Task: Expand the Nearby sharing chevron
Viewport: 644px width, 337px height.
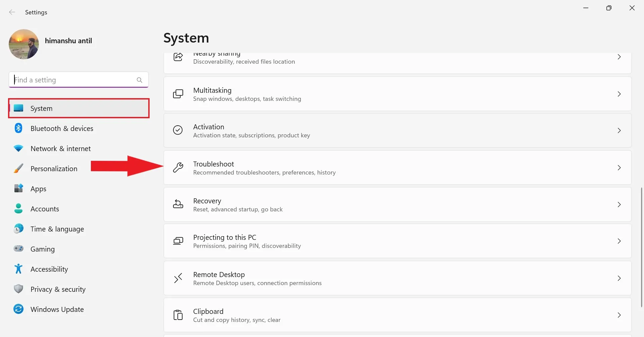Action: click(619, 57)
